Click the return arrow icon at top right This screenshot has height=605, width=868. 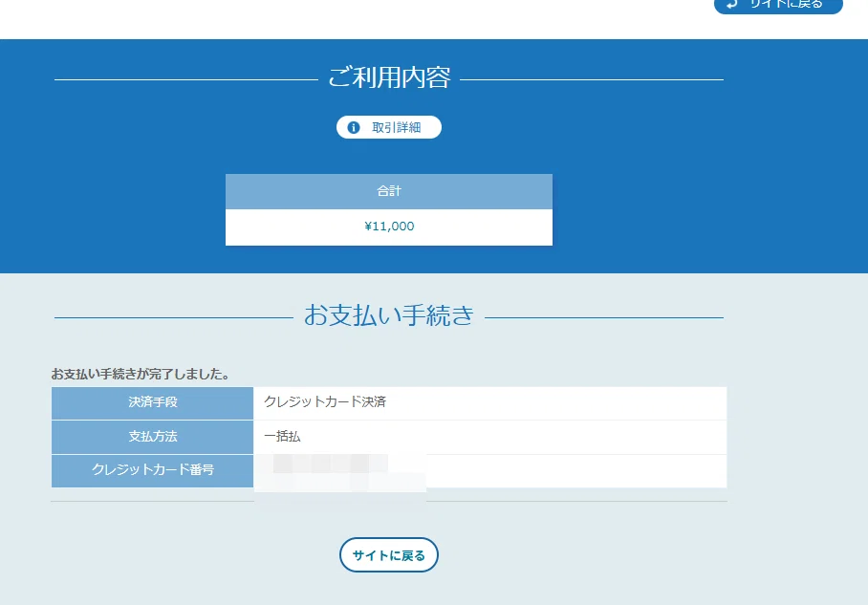click(732, 4)
